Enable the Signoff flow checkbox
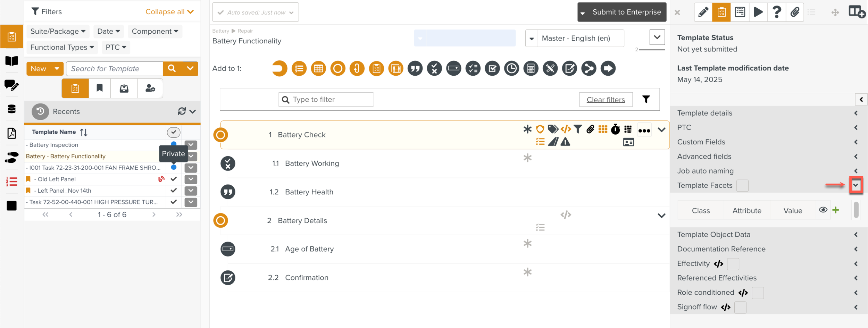The height and width of the screenshot is (328, 868). click(740, 307)
